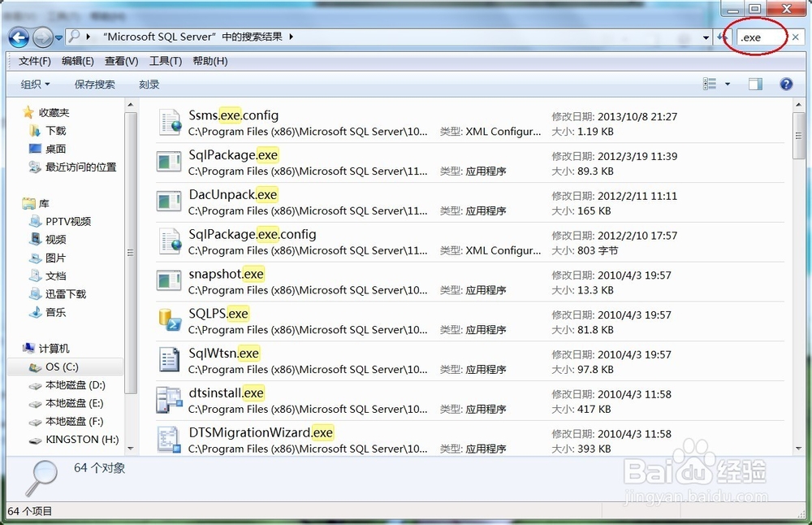Select 本地磁盘 (D:) drive

coord(67,385)
